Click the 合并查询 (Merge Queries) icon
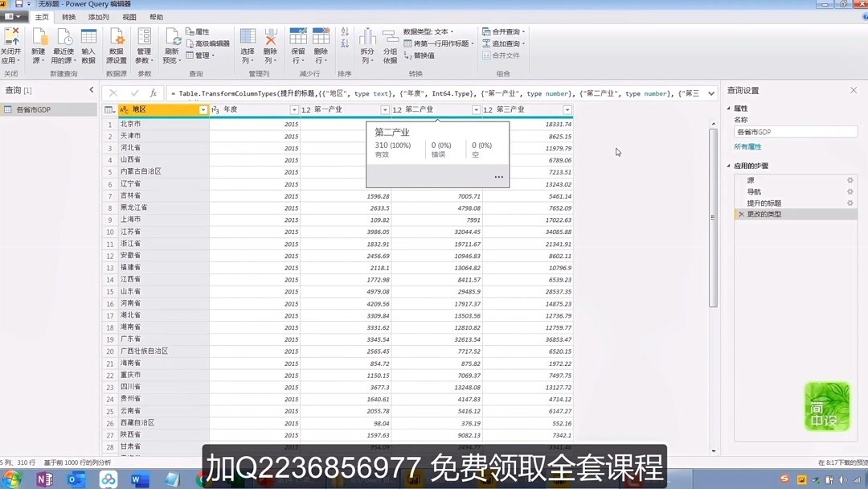The image size is (868, 489). [505, 31]
